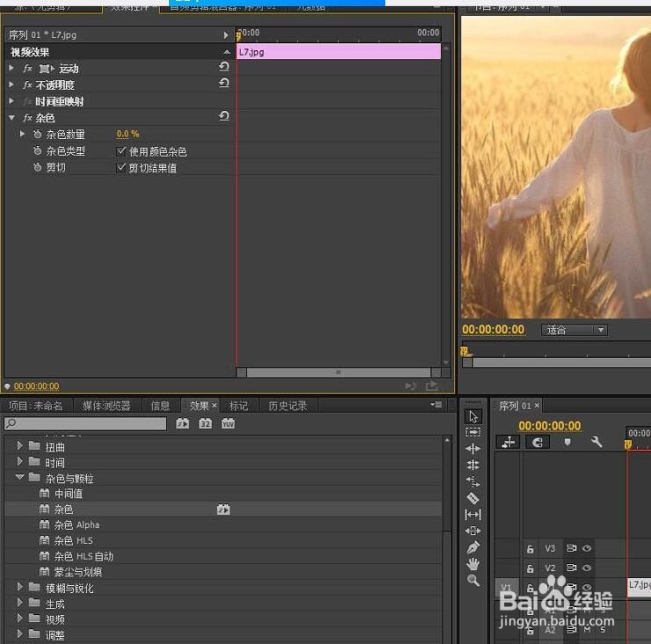Reset the 运动 effect parameters
This screenshot has height=644, width=651.
pyautogui.click(x=224, y=67)
